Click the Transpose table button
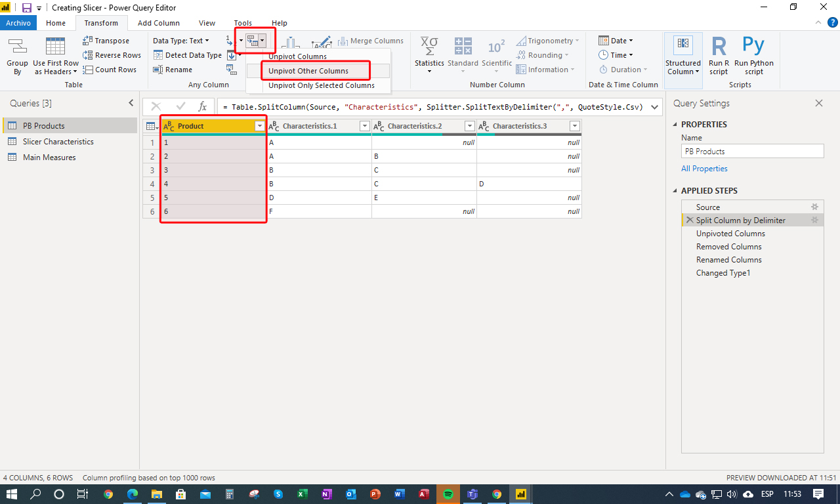This screenshot has height=504, width=840. pos(106,41)
